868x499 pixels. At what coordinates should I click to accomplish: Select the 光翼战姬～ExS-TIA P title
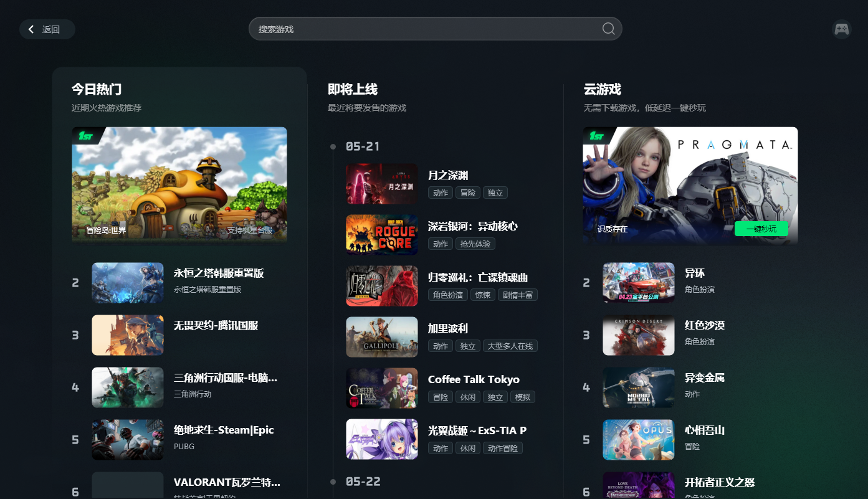click(x=477, y=431)
